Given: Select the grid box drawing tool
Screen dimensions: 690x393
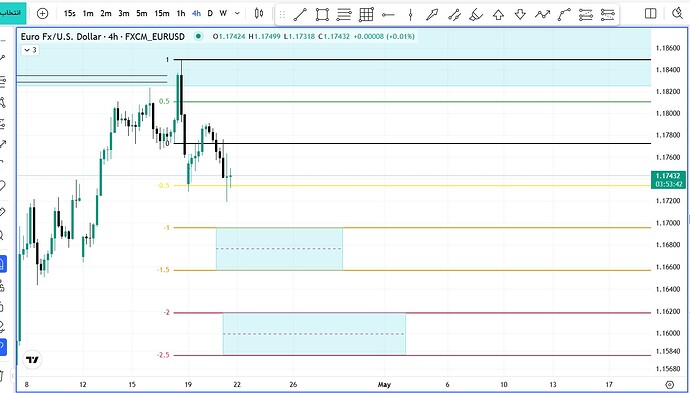Looking at the screenshot, I should click(366, 15).
